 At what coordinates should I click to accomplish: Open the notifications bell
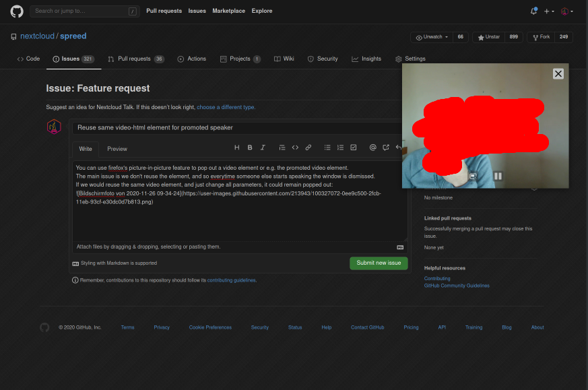533,11
